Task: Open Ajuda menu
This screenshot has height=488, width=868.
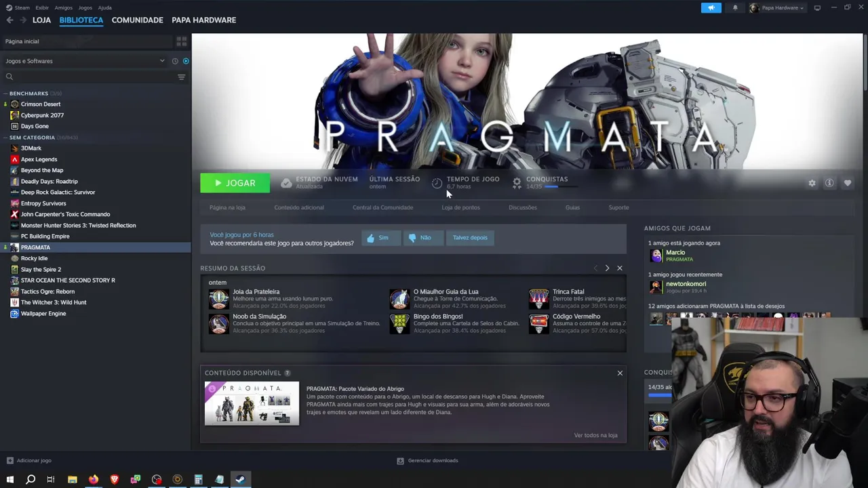Action: (x=104, y=7)
